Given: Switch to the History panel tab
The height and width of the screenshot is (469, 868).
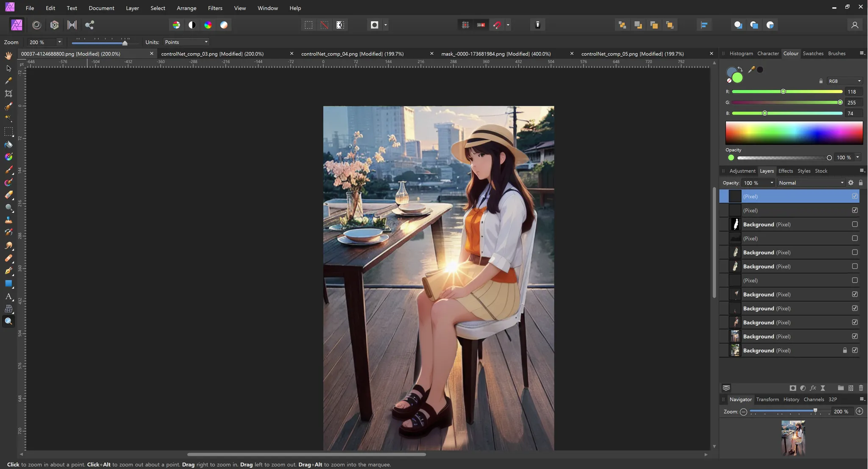Looking at the screenshot, I should (791, 399).
